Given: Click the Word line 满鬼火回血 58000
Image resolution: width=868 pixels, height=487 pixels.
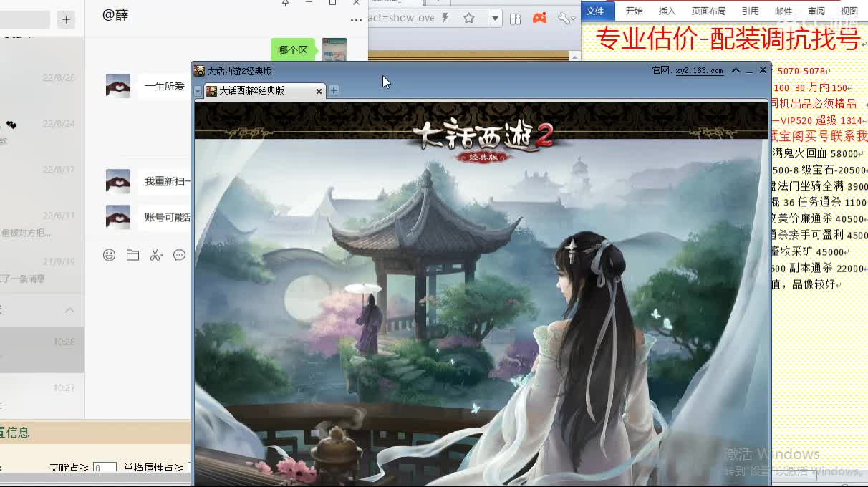Looking at the screenshot, I should pyautogui.click(x=816, y=153).
